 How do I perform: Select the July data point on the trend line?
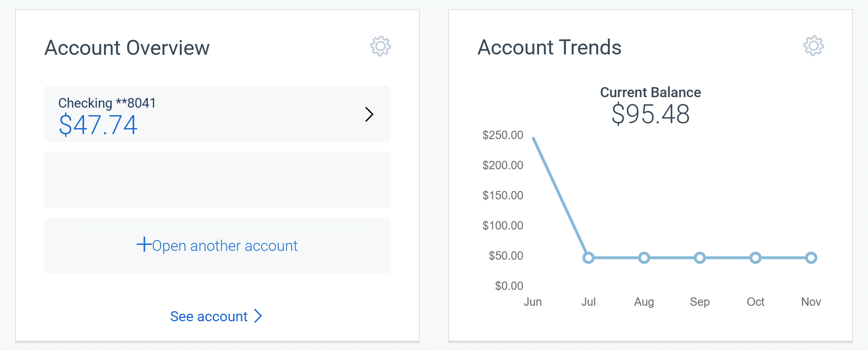click(x=588, y=258)
